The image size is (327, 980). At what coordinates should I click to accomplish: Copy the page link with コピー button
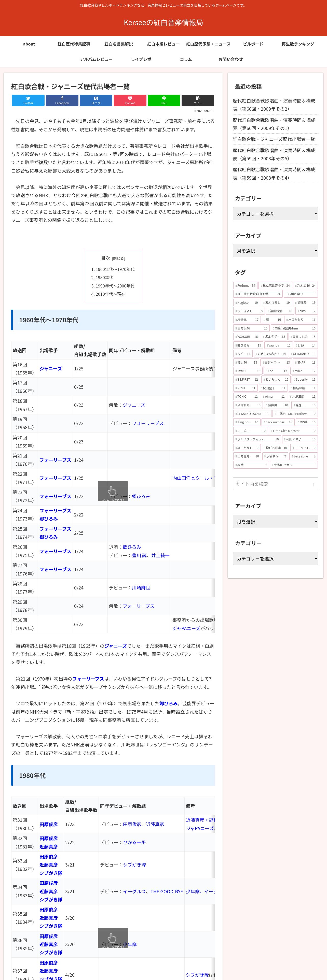198,100
